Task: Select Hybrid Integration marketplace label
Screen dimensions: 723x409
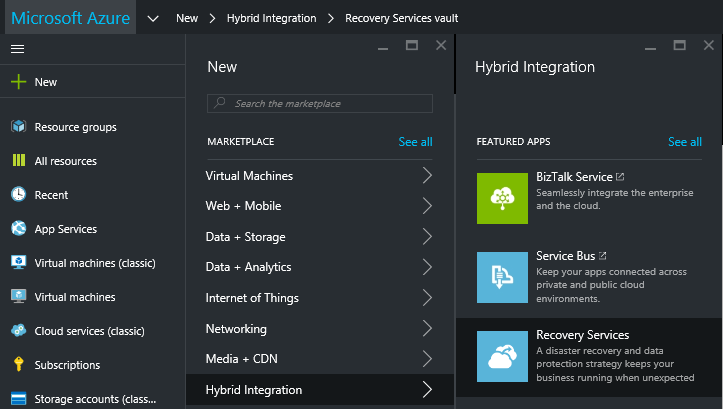Action: click(254, 390)
